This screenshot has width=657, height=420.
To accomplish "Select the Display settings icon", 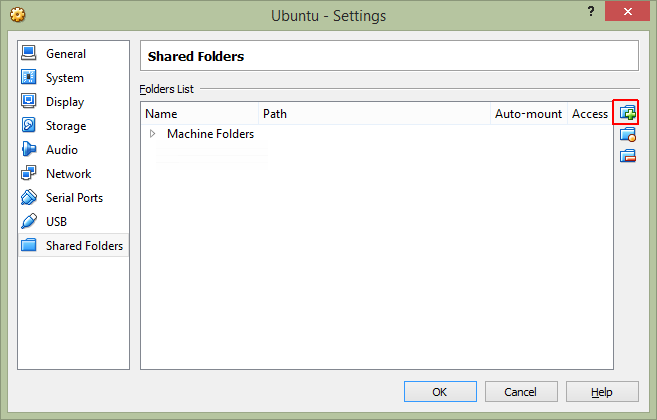I will click(x=29, y=102).
